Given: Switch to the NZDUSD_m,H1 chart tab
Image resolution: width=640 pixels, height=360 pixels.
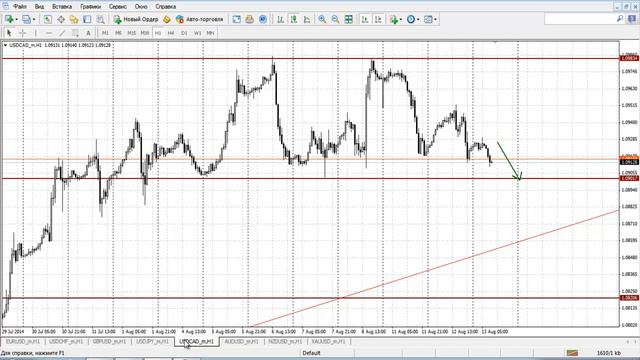Looking at the screenshot, I should pyautogui.click(x=285, y=342).
